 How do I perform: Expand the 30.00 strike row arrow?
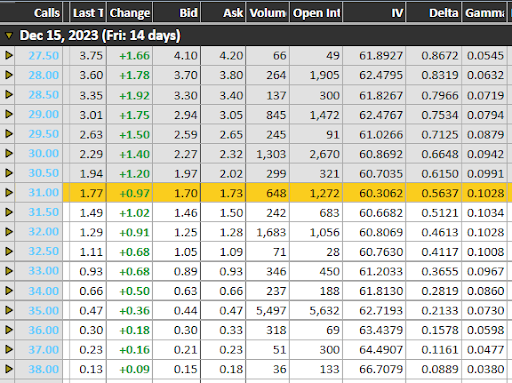pos(9,153)
